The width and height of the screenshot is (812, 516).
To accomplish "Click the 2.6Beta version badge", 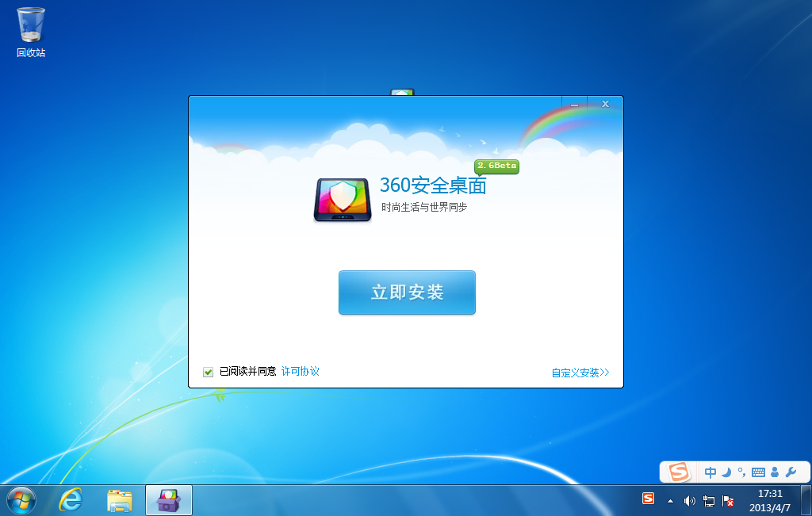I will click(x=496, y=166).
